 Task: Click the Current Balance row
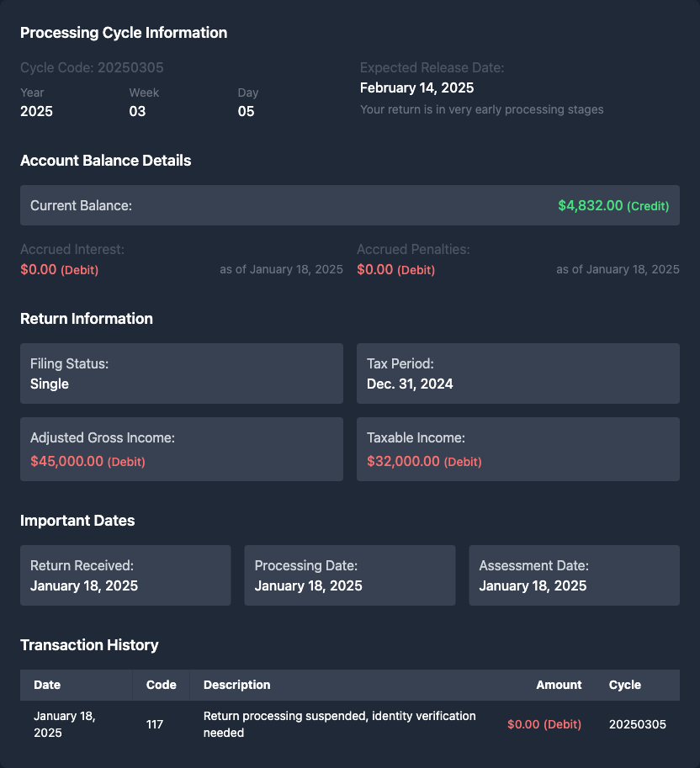click(x=349, y=205)
